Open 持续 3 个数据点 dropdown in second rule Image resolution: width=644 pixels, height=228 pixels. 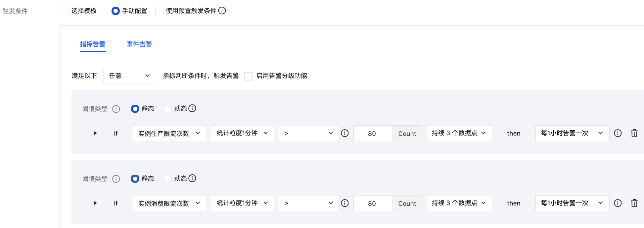click(459, 203)
